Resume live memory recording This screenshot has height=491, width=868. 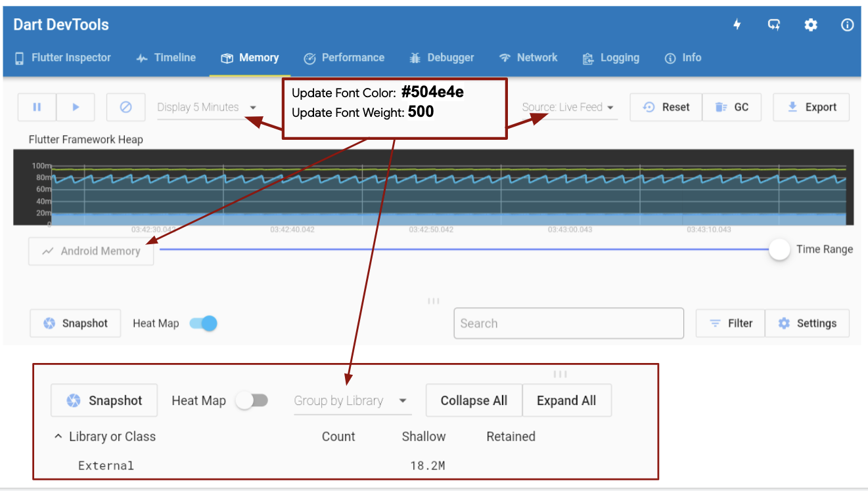click(76, 107)
